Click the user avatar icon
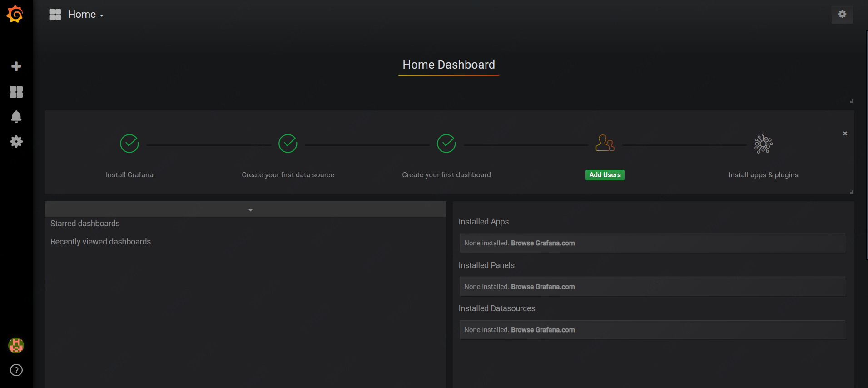868x388 pixels. (16, 346)
